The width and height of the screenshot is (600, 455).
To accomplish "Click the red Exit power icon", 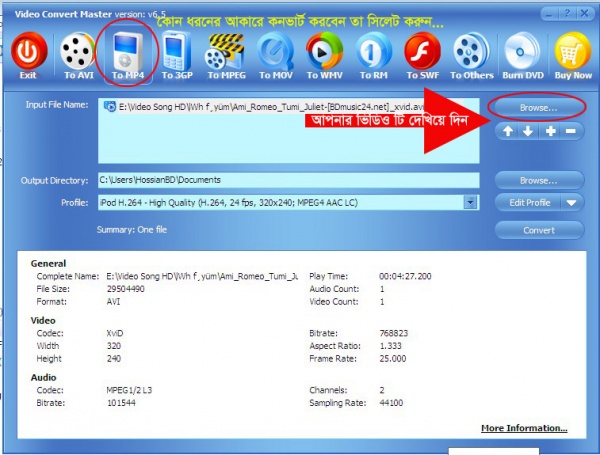I will coord(28,52).
